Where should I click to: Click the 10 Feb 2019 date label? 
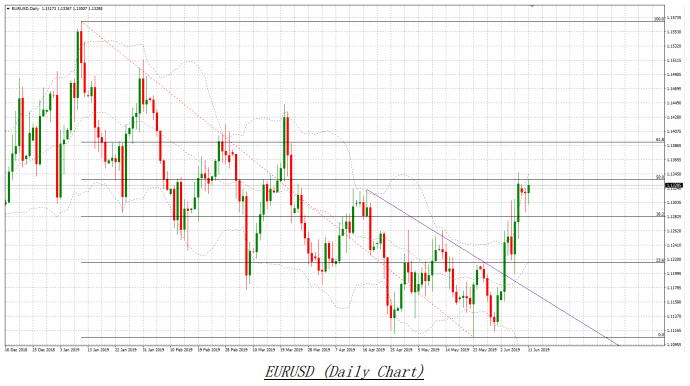(181, 350)
